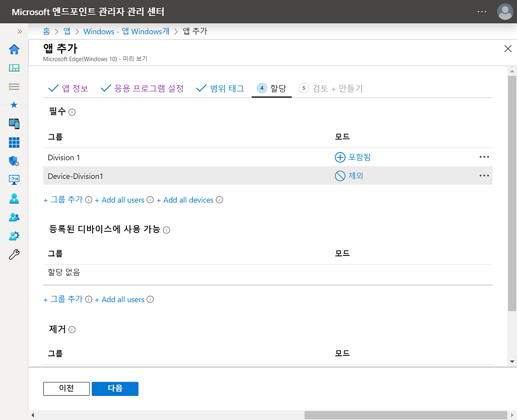Viewport: 517px width, 420px height.
Task: Click info icon after 필수 그룹 추가
Action: [x=89, y=200]
